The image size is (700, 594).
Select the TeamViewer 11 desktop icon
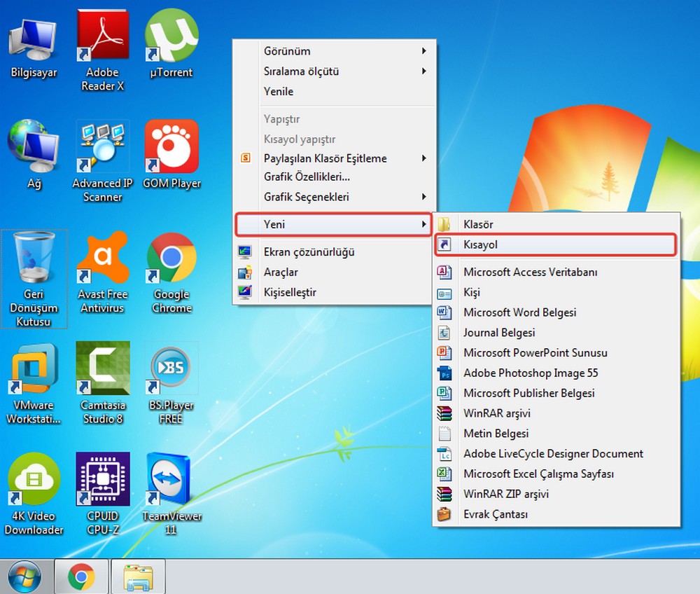171,481
